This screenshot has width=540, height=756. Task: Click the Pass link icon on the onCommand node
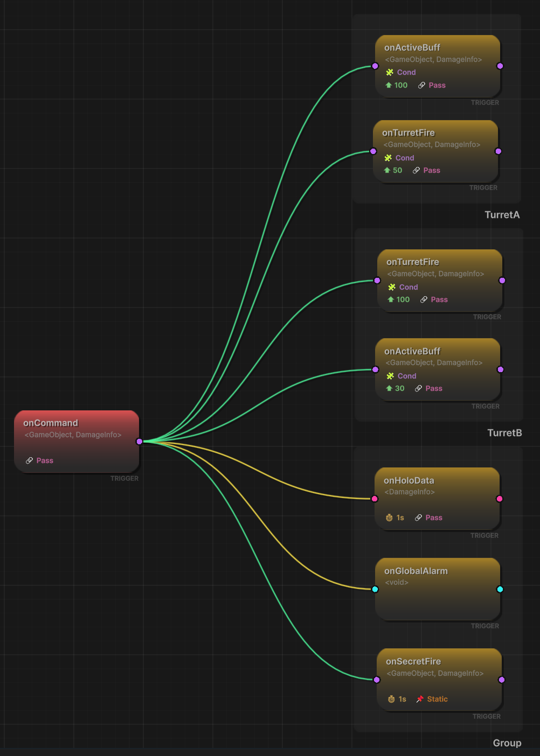pos(29,460)
